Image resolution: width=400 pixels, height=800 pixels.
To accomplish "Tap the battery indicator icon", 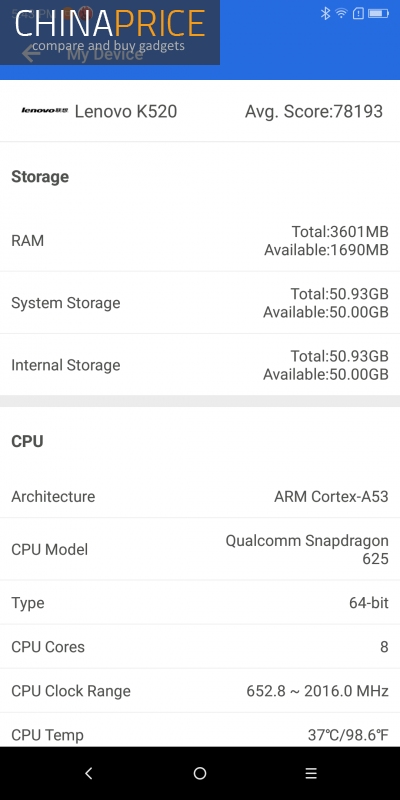I will [379, 13].
